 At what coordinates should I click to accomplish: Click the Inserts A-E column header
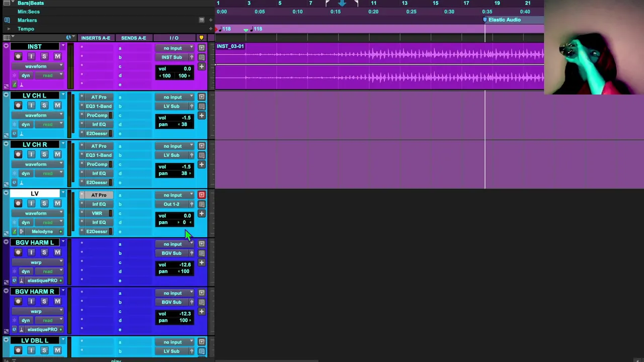point(96,38)
